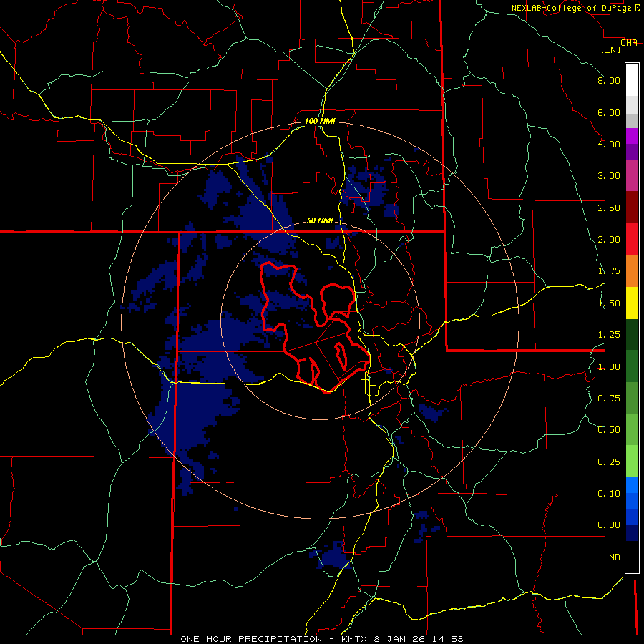
Task: Pick the white swatch atop the legend
Action: point(632,80)
